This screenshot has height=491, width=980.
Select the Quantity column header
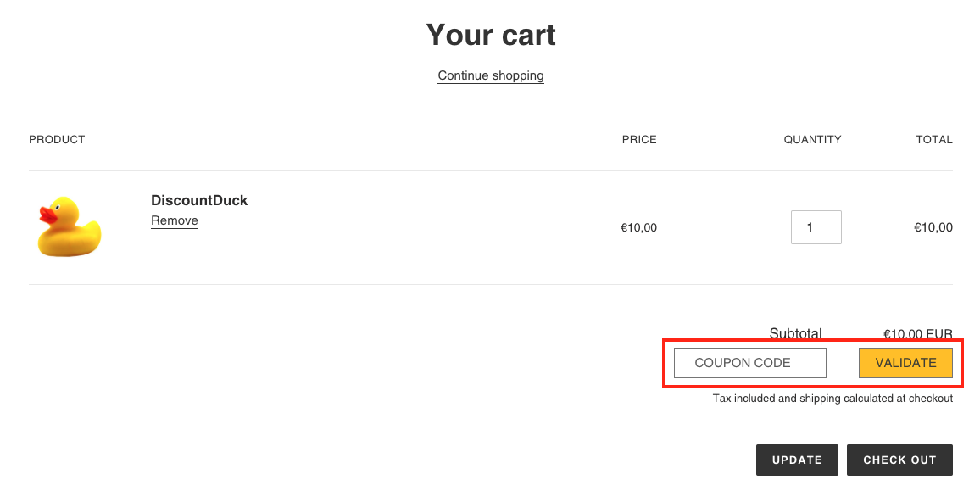pyautogui.click(x=812, y=139)
